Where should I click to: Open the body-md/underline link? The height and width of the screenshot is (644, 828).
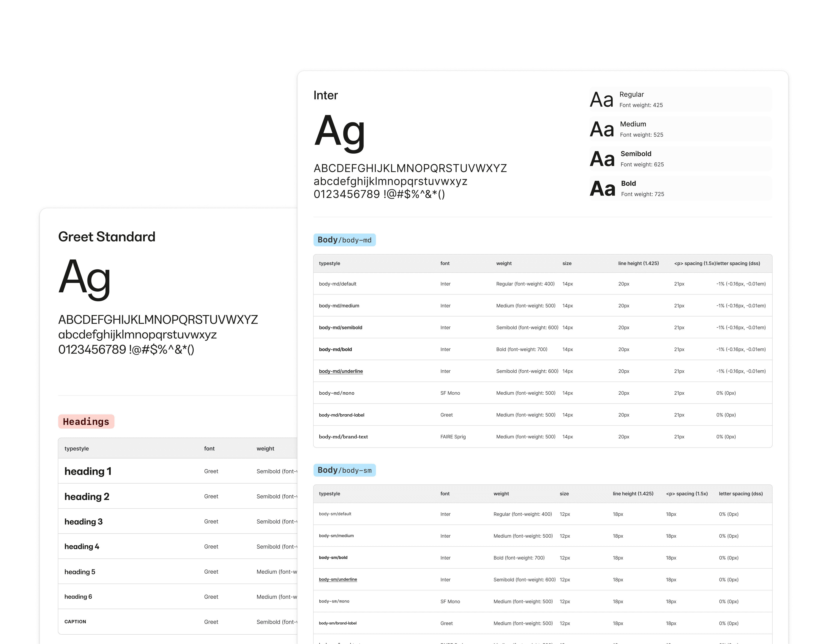pos(341,371)
